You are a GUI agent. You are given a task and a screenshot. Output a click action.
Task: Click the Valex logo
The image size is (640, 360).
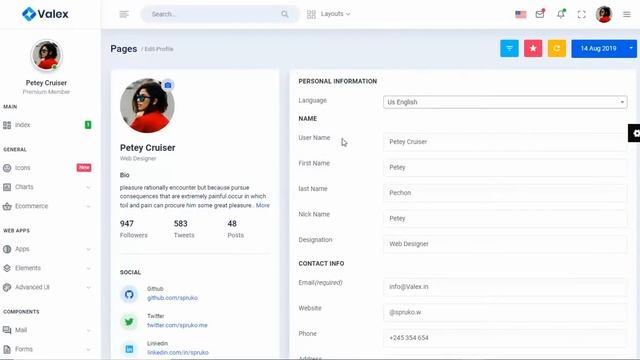click(x=45, y=14)
